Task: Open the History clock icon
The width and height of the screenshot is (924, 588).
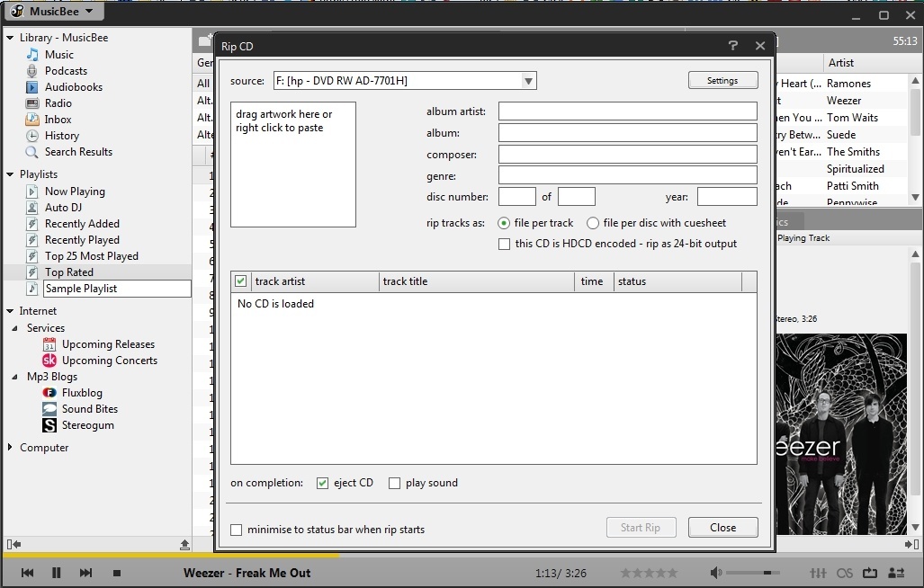Action: (x=32, y=136)
